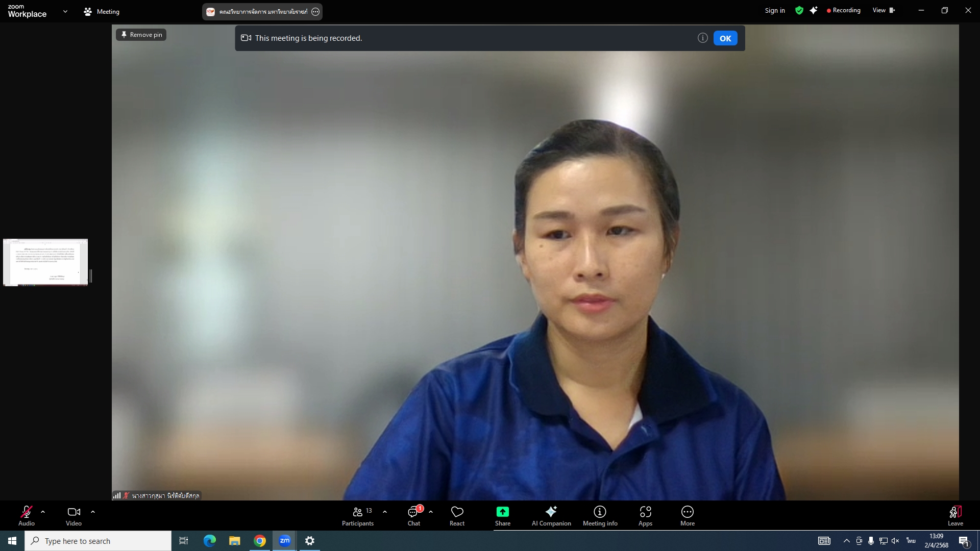Viewport: 980px width, 551px height.
Task: Open the Apps panel
Action: (x=645, y=515)
